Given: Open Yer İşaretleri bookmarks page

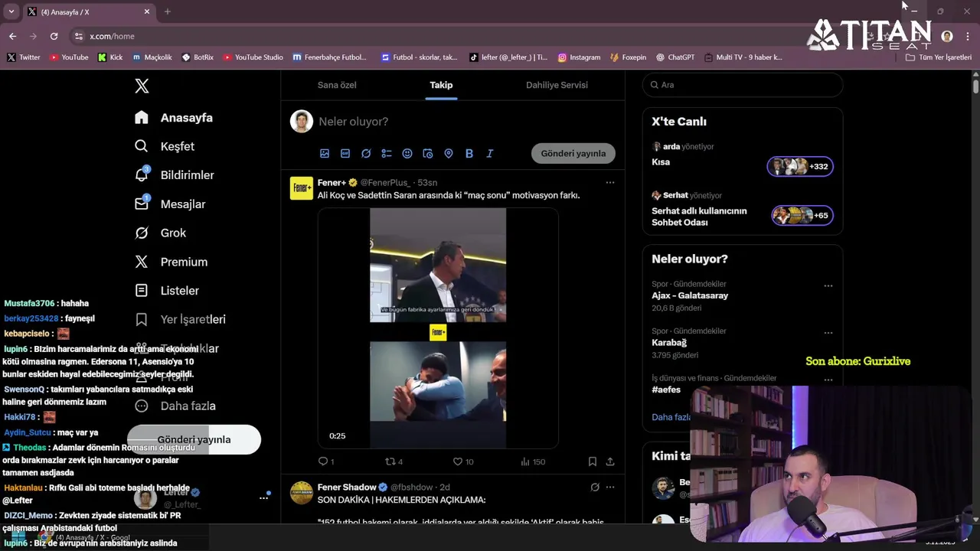Looking at the screenshot, I should [180, 319].
